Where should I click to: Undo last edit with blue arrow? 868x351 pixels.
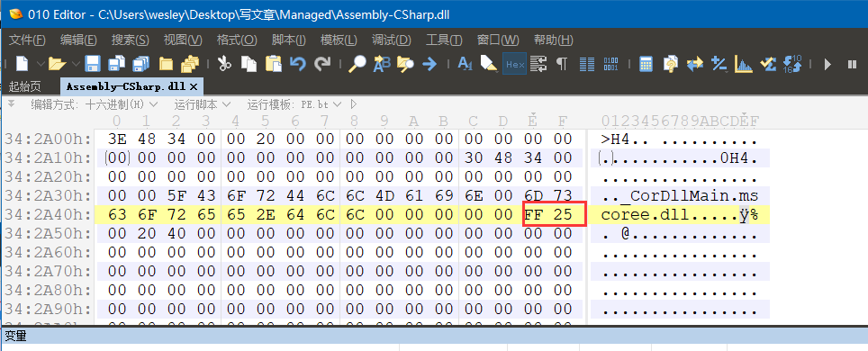click(x=298, y=64)
